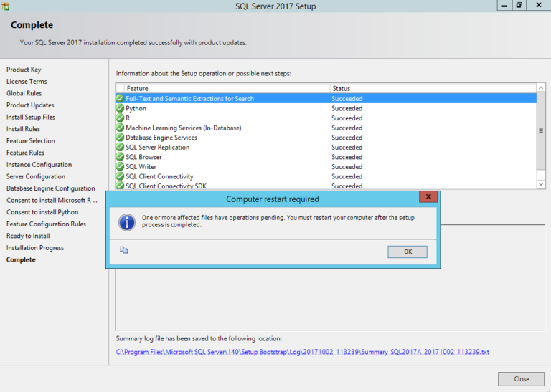Screen dimensions: 551x392
Task: Select SQL Browser feature row
Action: coord(326,157)
